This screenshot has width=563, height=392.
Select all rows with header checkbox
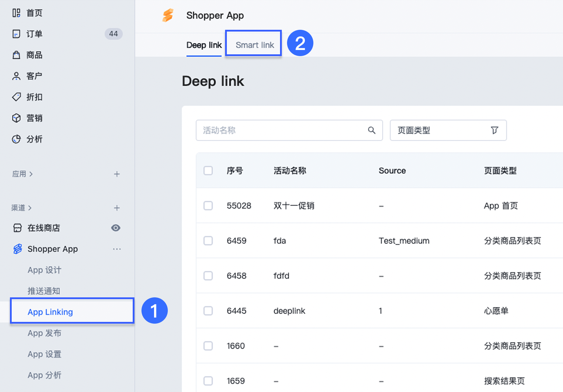[208, 171]
